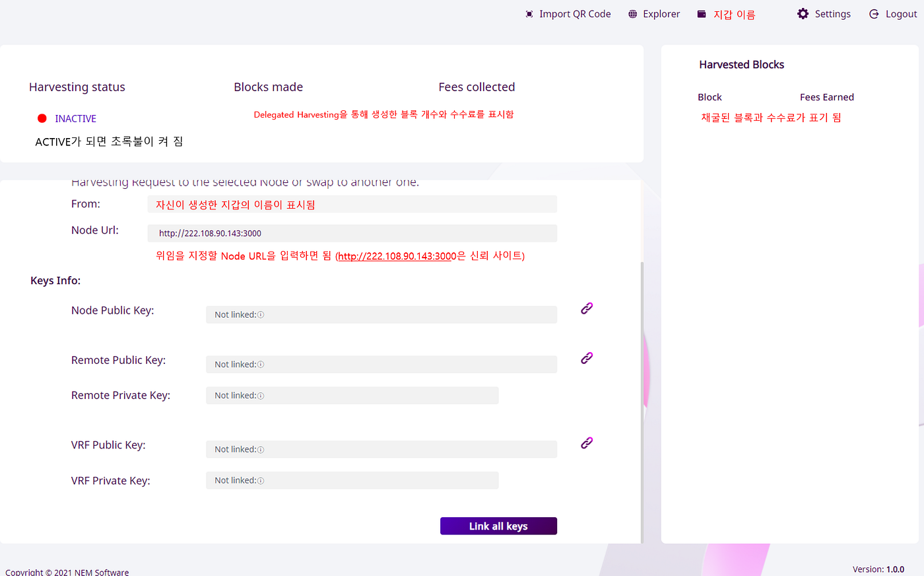This screenshot has height=576, width=924.
Task: Click Logout in the header
Action: (x=893, y=14)
